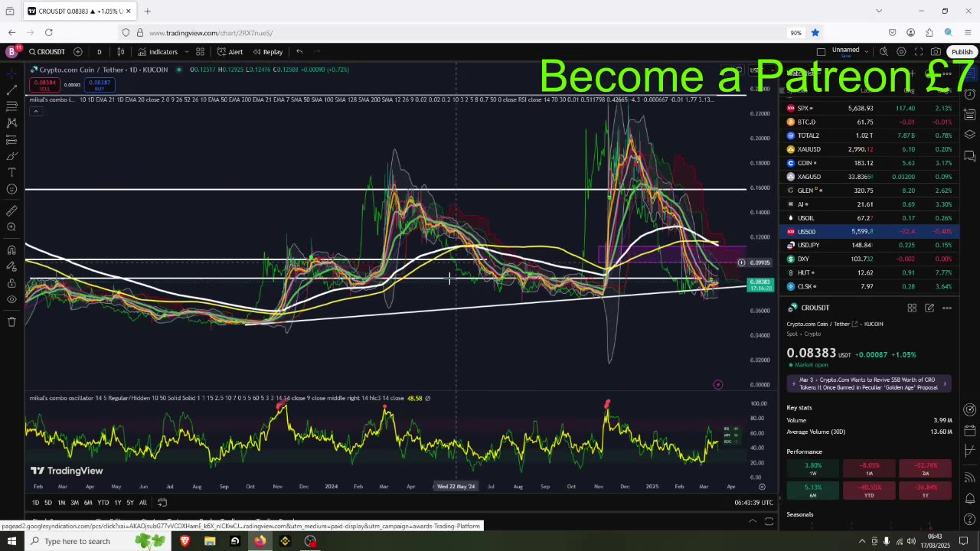The height and width of the screenshot is (551, 980).
Task: Open CROUSDT details grid view icon
Action: (x=912, y=308)
